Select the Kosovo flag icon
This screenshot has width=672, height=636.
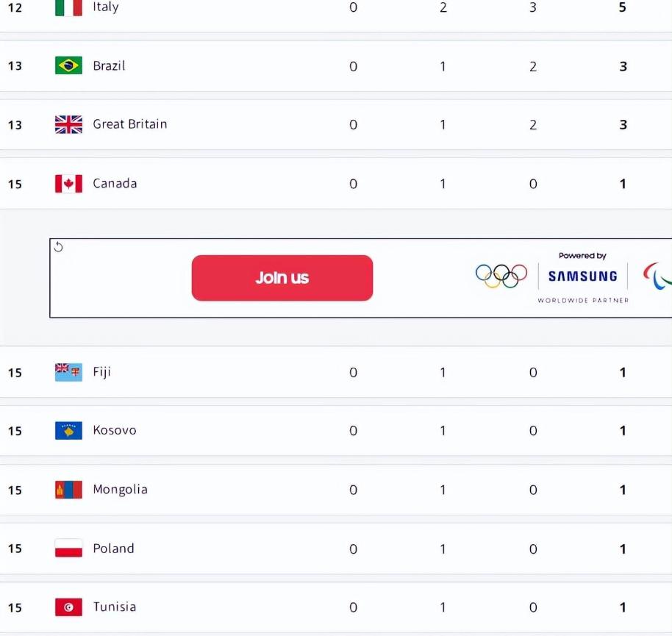68,431
